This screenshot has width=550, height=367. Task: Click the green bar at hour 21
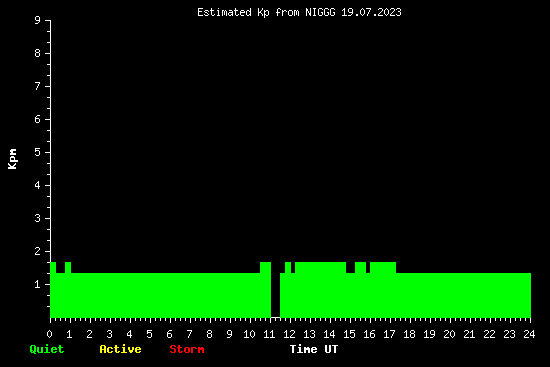(470, 295)
